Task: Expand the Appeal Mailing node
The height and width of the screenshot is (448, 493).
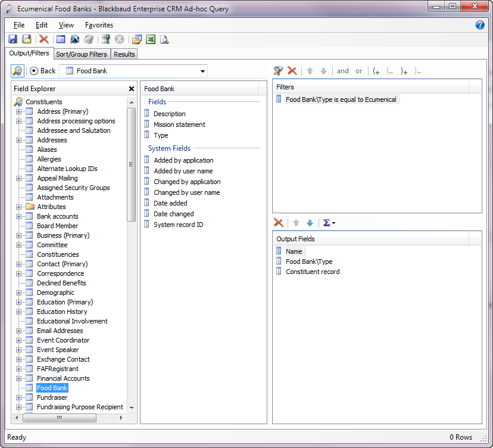Action: click(19, 178)
